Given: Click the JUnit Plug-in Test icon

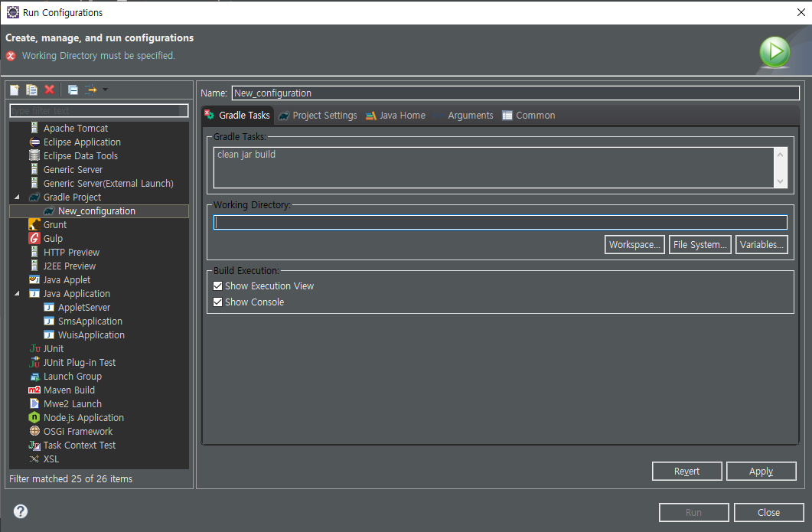Looking at the screenshot, I should [34, 362].
